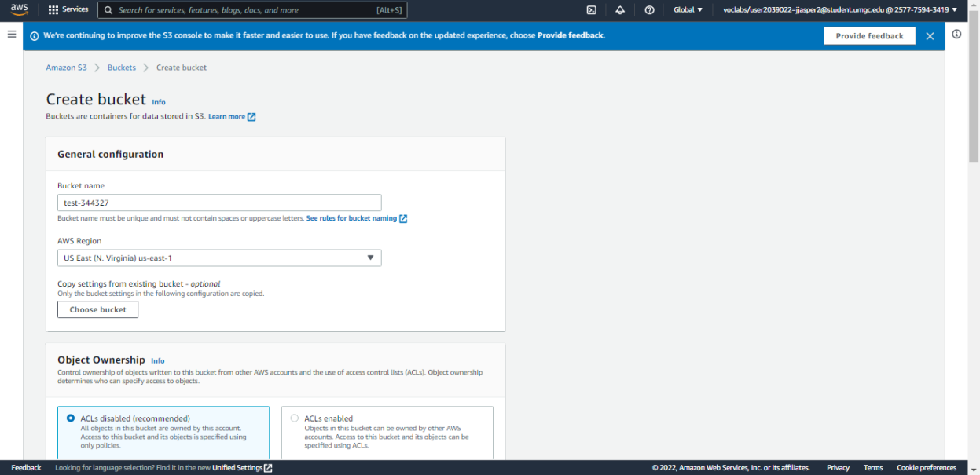Go to Amazon S3 breadcrumb
This screenshot has height=475, width=980.
click(x=66, y=68)
